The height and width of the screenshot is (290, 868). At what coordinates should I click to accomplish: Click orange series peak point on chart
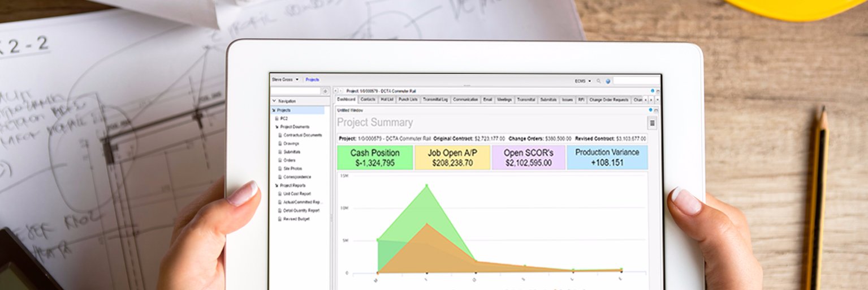click(427, 225)
